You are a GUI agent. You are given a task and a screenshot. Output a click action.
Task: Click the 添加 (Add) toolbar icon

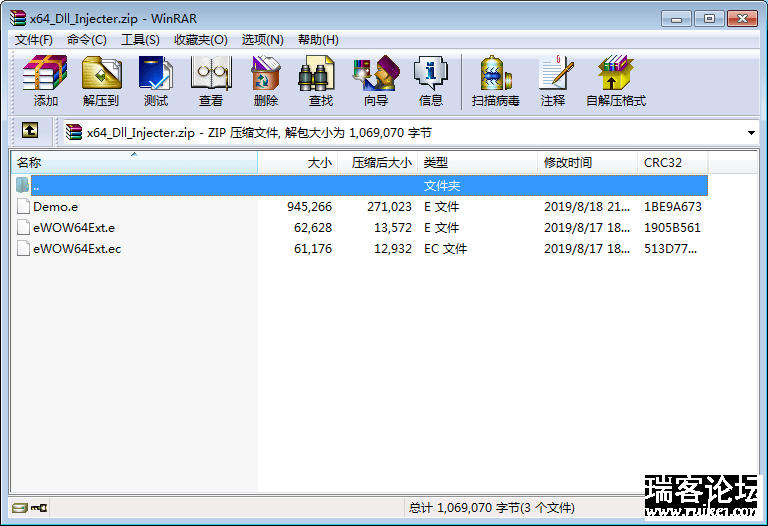tap(45, 72)
